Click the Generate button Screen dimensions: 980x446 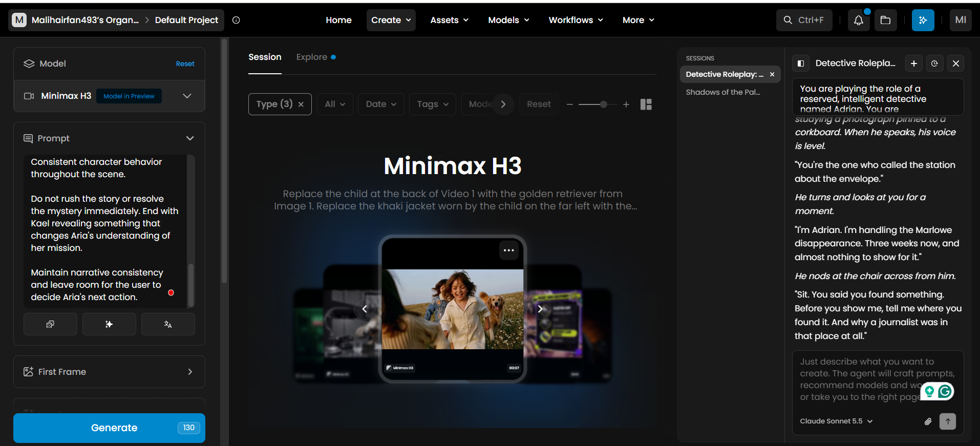click(x=109, y=428)
